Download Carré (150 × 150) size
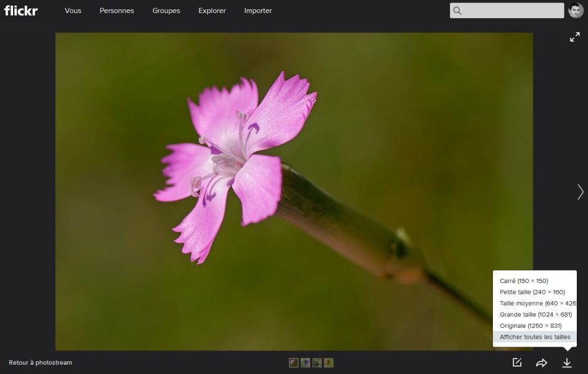The width and height of the screenshot is (588, 374). [x=523, y=281]
